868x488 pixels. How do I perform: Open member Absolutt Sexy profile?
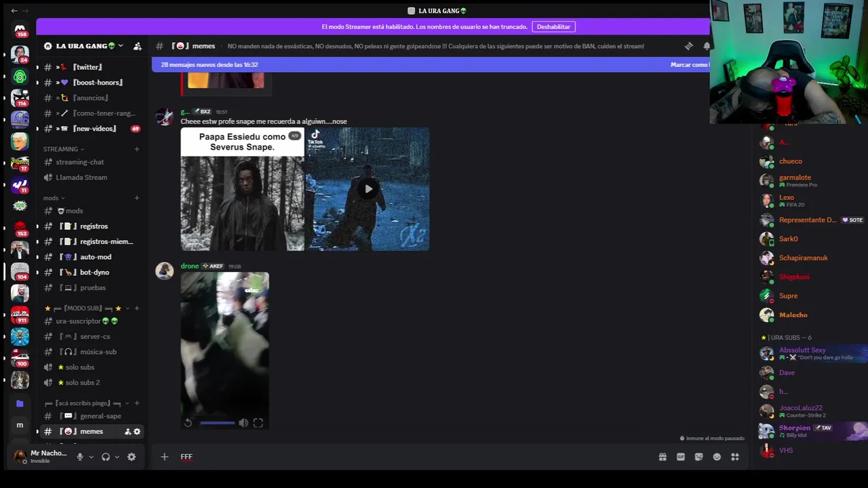[x=812, y=353]
